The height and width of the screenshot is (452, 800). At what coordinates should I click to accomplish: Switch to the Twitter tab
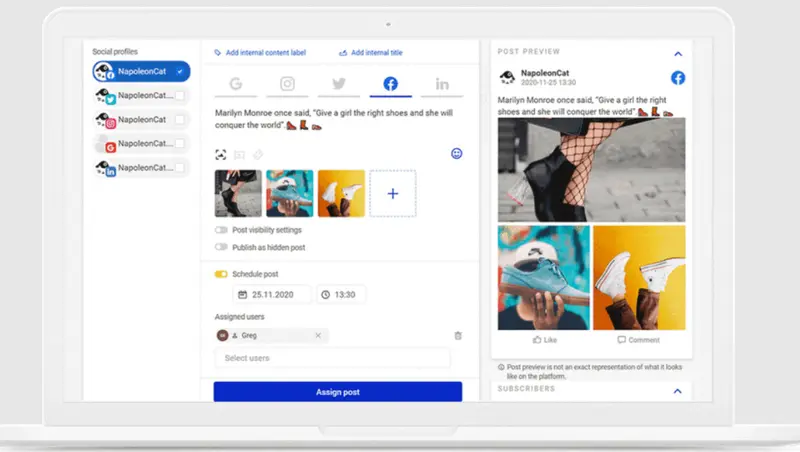coord(339,84)
